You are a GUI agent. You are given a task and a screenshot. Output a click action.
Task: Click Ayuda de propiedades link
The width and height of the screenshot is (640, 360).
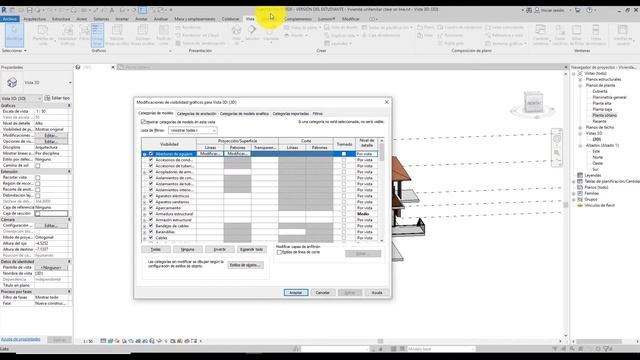pyautogui.click(x=20, y=340)
